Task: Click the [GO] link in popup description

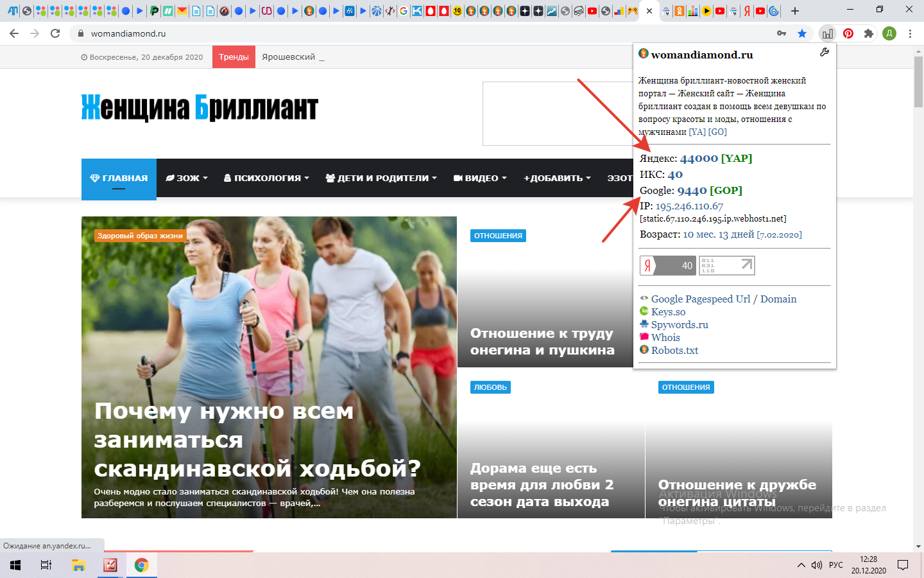Action: point(717,132)
